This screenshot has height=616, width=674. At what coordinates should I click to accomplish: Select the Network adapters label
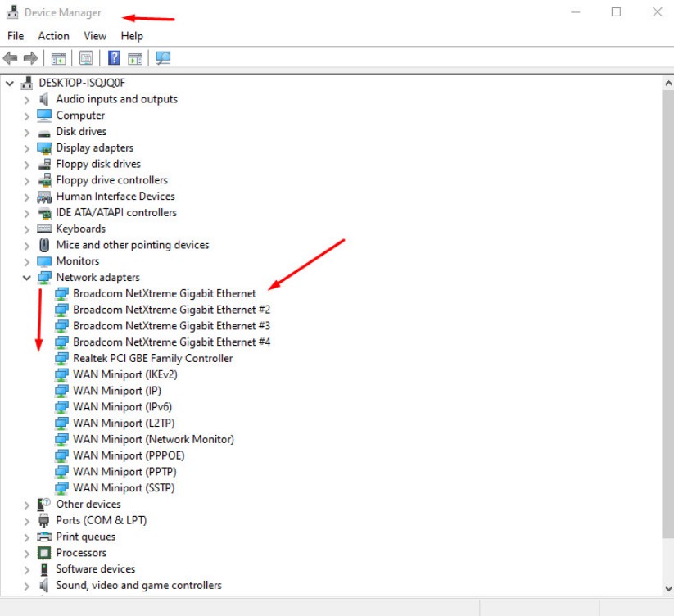pos(98,277)
